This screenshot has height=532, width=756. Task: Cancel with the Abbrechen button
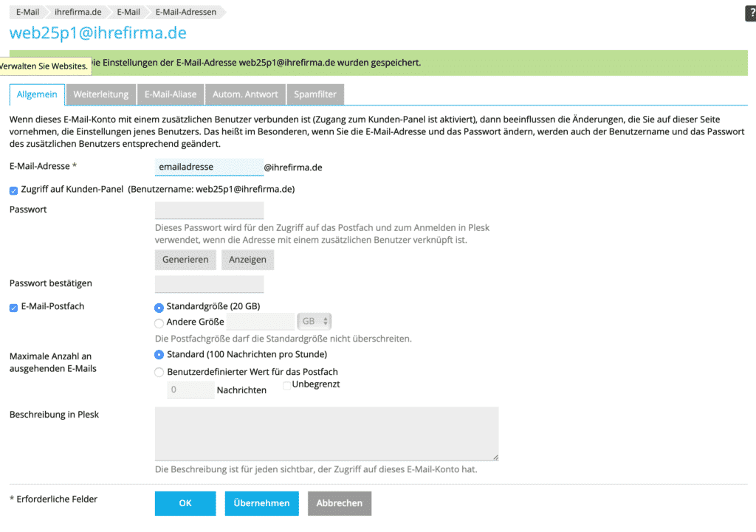339,503
